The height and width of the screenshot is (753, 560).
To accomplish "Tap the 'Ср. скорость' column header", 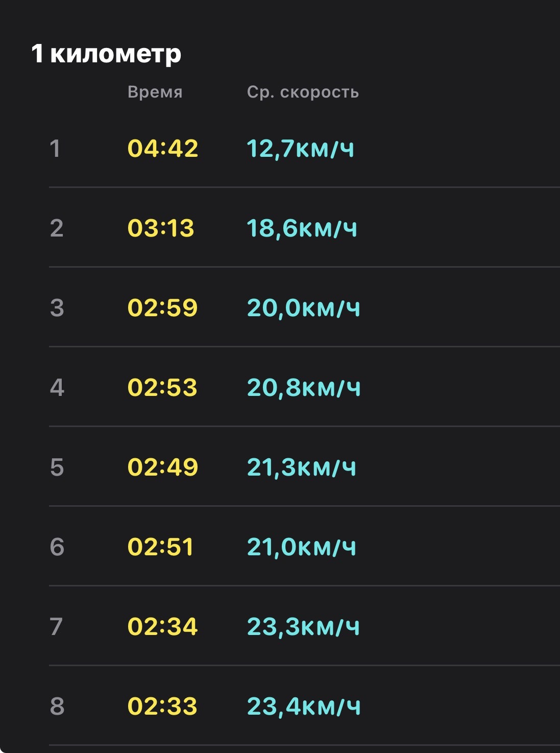I will point(303,92).
